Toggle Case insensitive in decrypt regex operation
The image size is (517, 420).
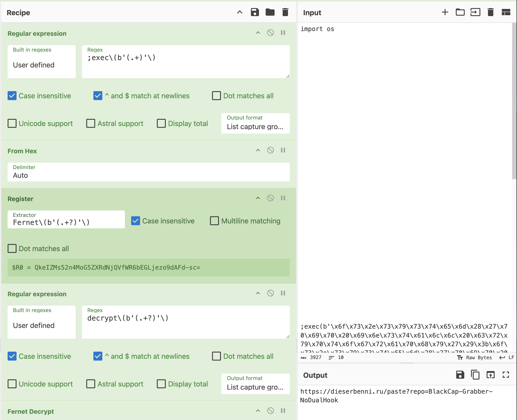coord(12,356)
